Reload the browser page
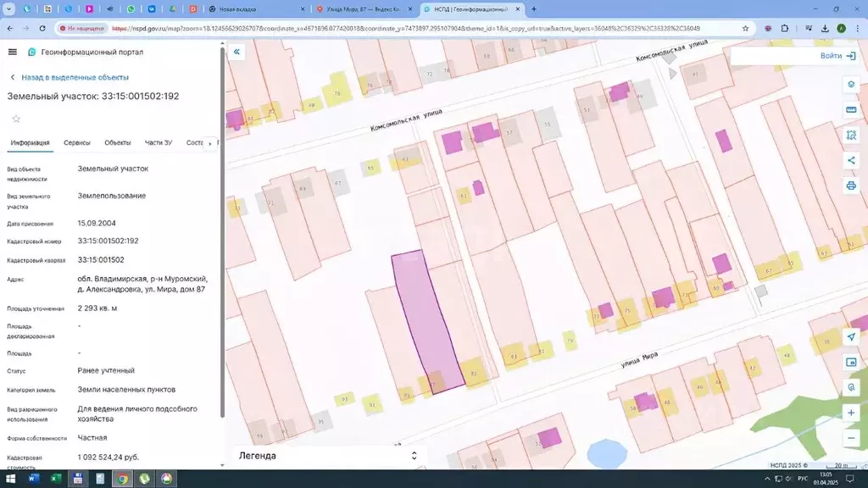 (x=42, y=28)
